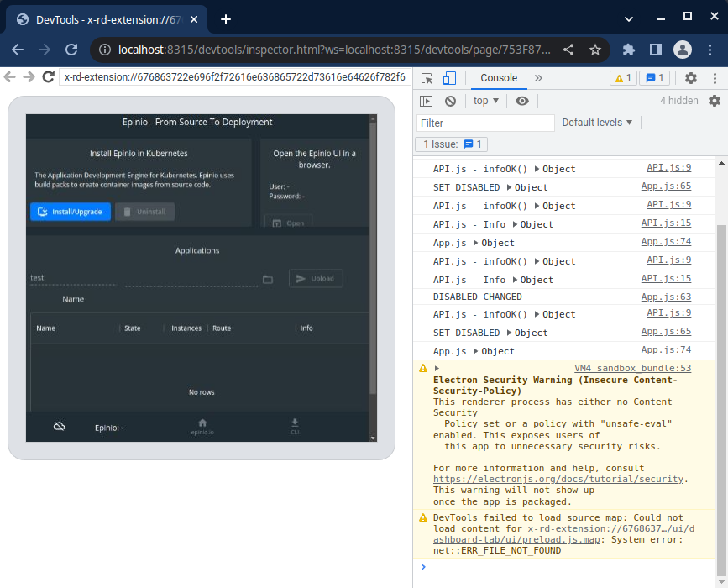This screenshot has width=728, height=588.
Task: Click the Uninstall button
Action: [145, 212]
